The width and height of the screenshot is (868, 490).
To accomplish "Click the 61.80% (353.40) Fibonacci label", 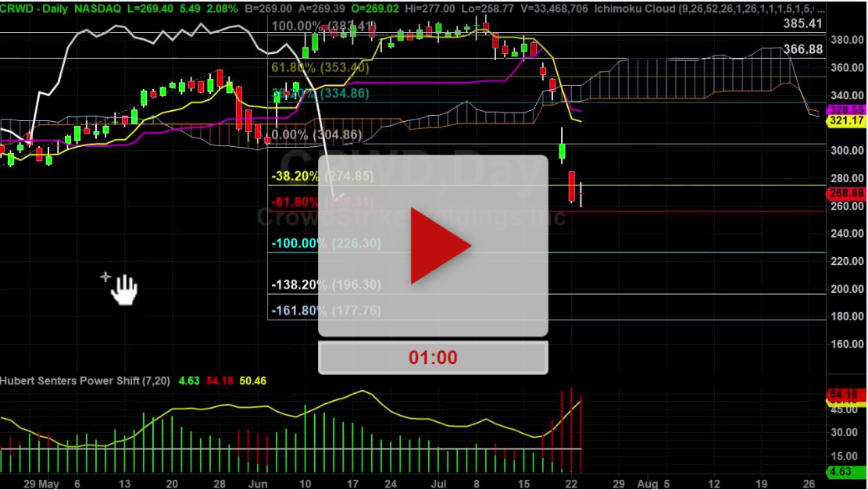I will tap(320, 67).
